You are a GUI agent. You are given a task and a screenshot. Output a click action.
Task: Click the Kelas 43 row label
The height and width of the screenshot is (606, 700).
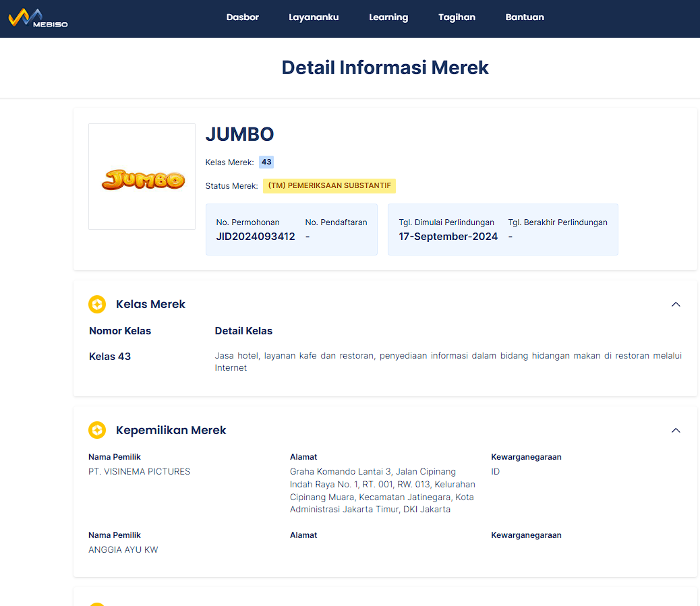pos(110,357)
